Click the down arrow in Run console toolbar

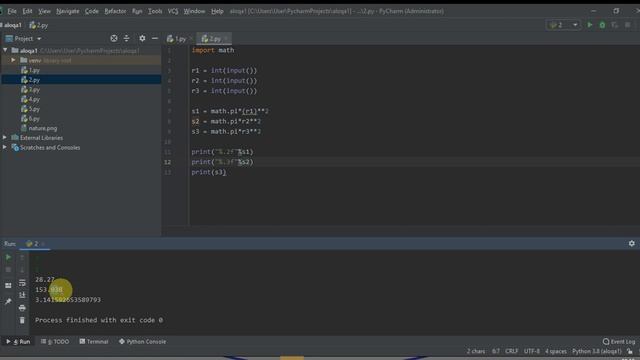point(22,270)
